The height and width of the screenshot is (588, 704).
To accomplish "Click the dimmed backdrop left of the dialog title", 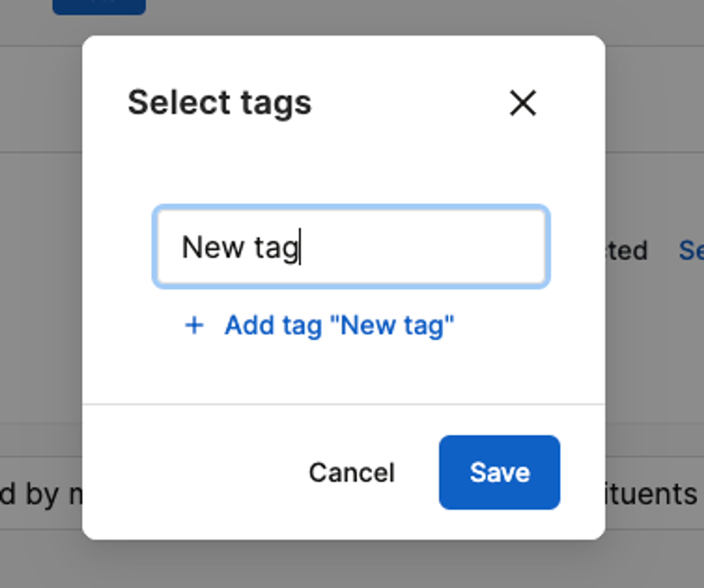I will click(x=41, y=103).
